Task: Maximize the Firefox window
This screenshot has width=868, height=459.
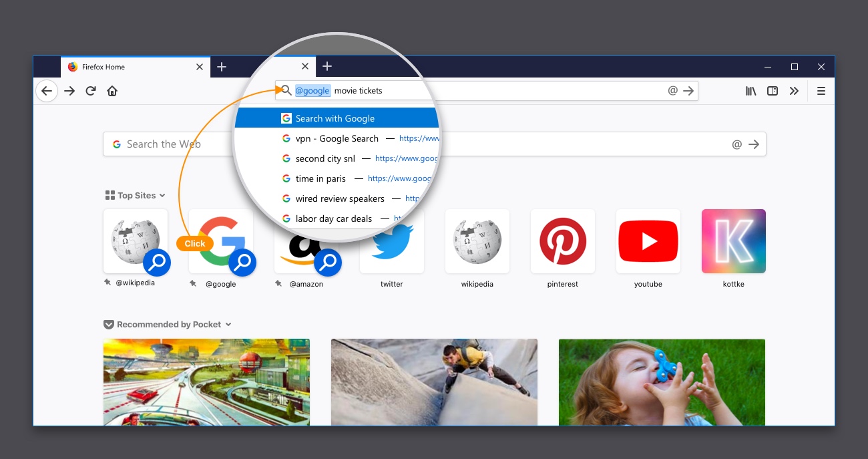Action: pos(795,67)
